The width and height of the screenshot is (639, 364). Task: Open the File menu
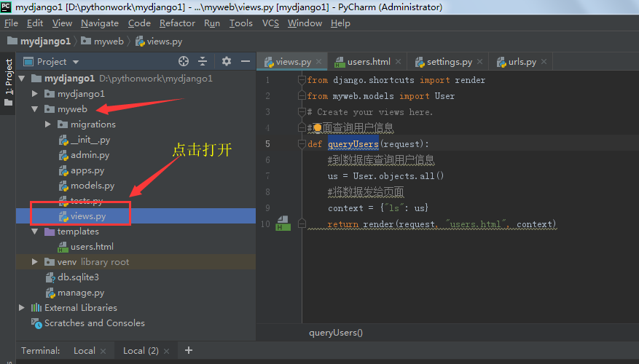[11, 23]
